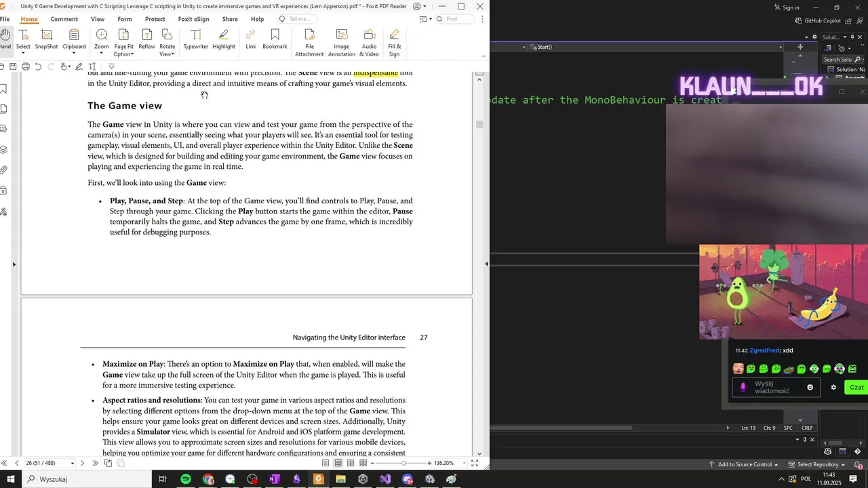Viewport: 868px width, 488px height.
Task: Expand the Customize Quick Access toolbar arrow
Action: coord(112,66)
